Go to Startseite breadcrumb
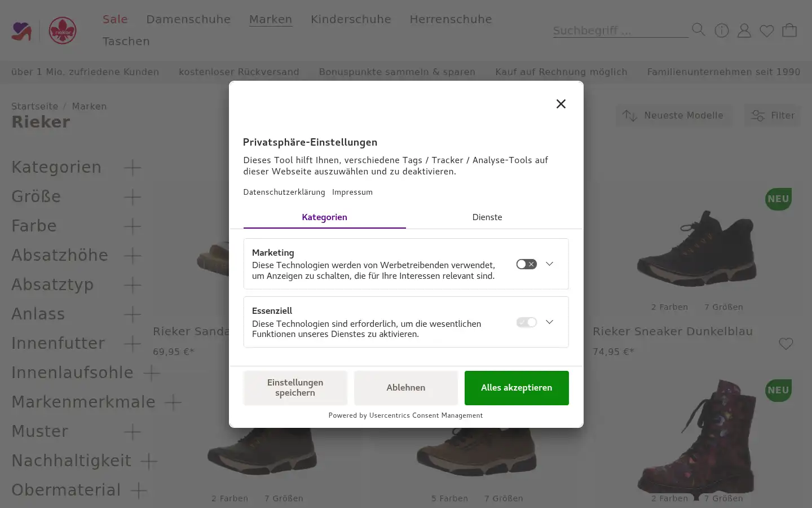Screen dimensions: 812x508 tap(35, 106)
